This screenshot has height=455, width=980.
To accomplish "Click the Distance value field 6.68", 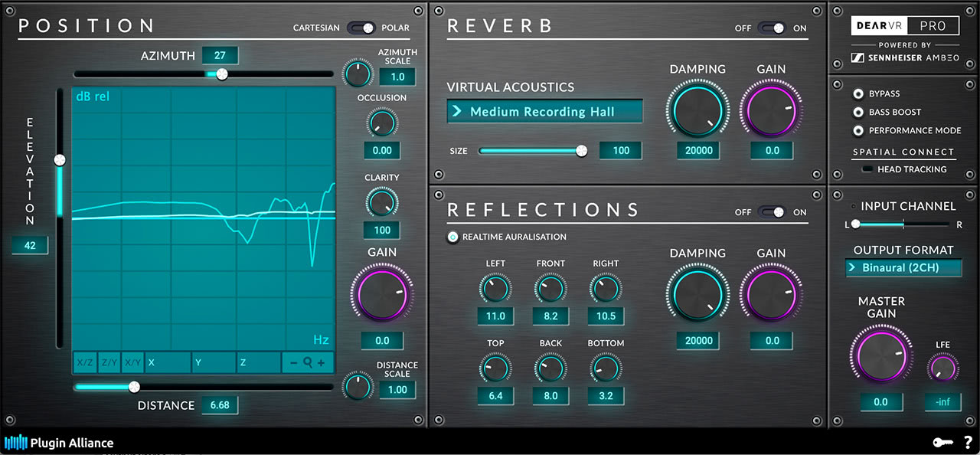I will tap(220, 405).
